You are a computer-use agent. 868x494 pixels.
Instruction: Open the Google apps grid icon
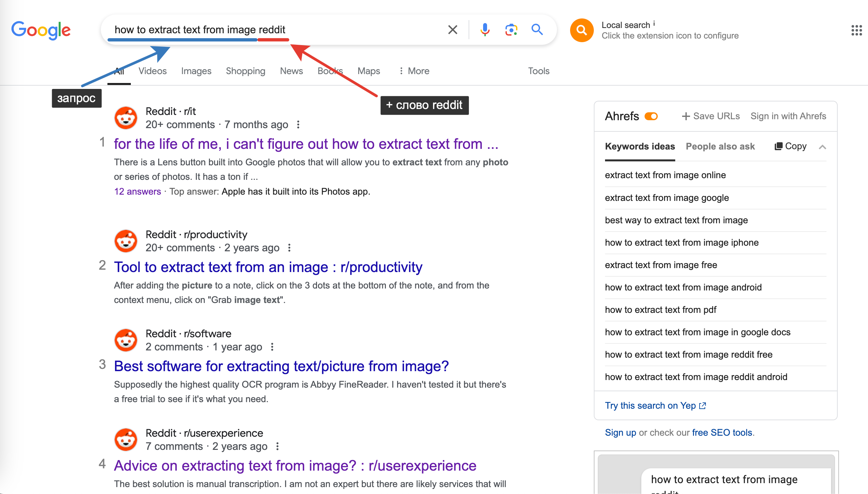856,30
